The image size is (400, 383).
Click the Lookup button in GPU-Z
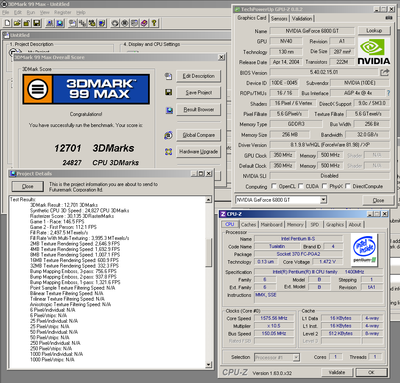pyautogui.click(x=374, y=31)
